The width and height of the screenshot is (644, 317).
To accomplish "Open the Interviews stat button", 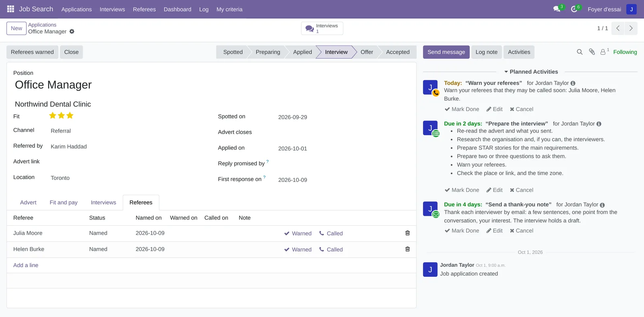I will point(322,28).
